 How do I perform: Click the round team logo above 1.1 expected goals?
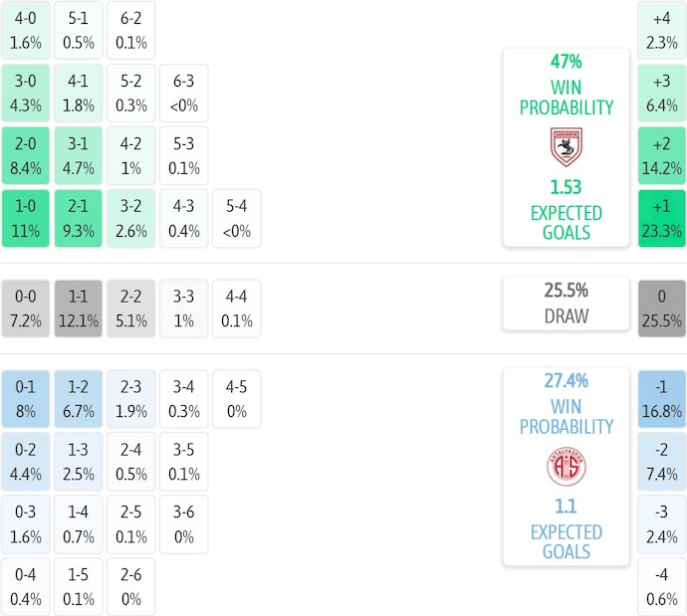coord(566,466)
